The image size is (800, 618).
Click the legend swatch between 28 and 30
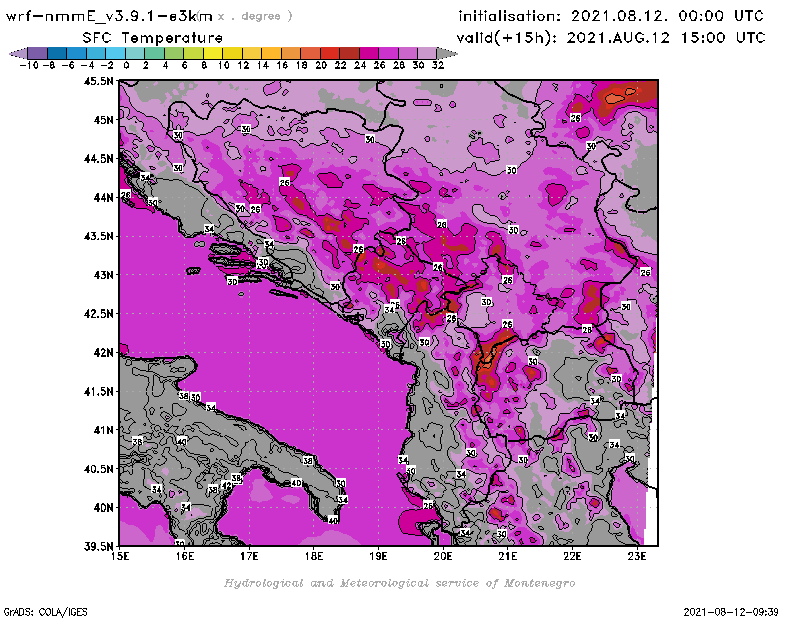[x=408, y=53]
